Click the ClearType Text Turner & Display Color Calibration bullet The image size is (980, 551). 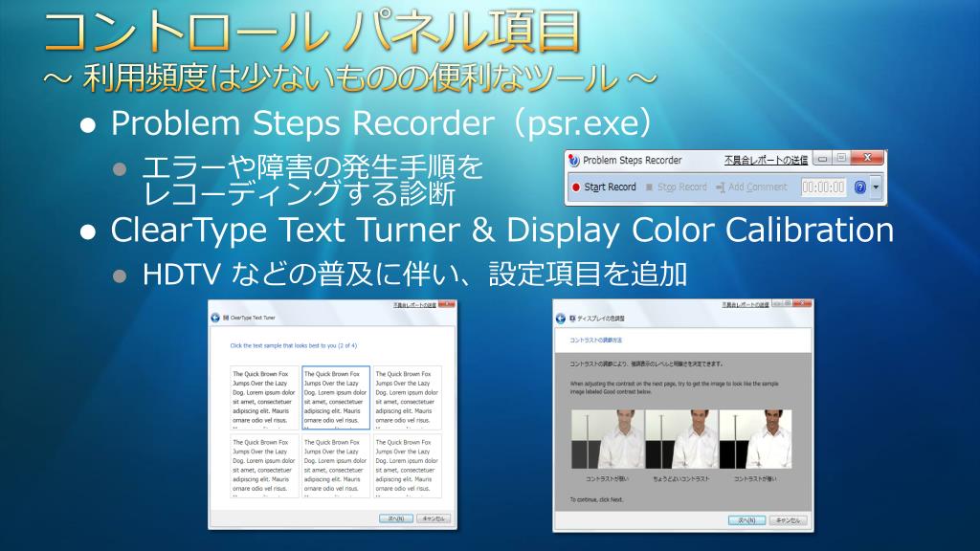click(x=501, y=230)
